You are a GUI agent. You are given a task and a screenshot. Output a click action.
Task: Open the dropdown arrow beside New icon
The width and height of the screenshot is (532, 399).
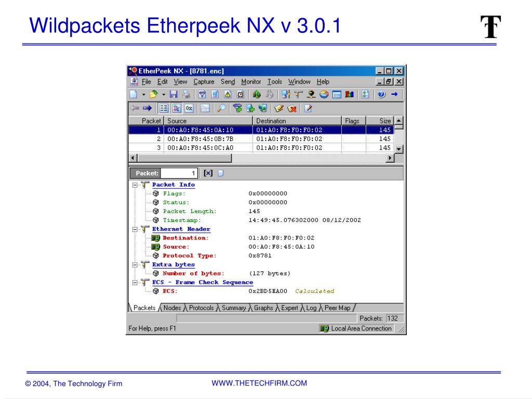pyautogui.click(x=143, y=95)
